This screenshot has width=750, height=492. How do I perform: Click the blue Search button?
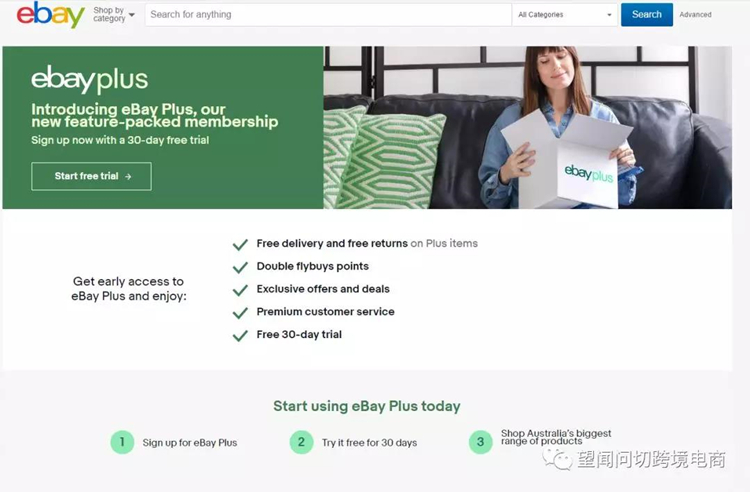(647, 14)
